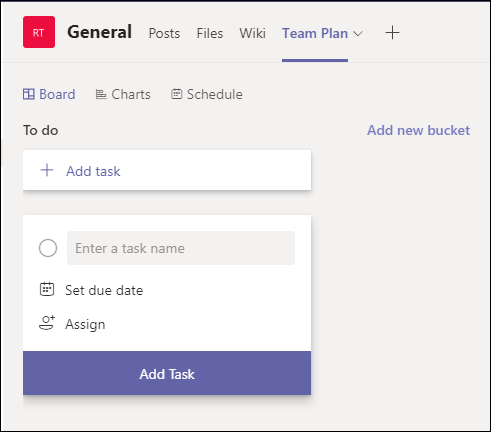Add a new tab with plus icon
The height and width of the screenshot is (432, 491).
[392, 33]
